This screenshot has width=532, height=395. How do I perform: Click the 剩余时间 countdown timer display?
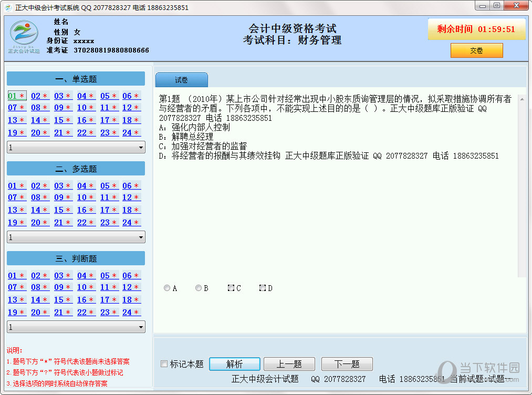[x=476, y=29]
